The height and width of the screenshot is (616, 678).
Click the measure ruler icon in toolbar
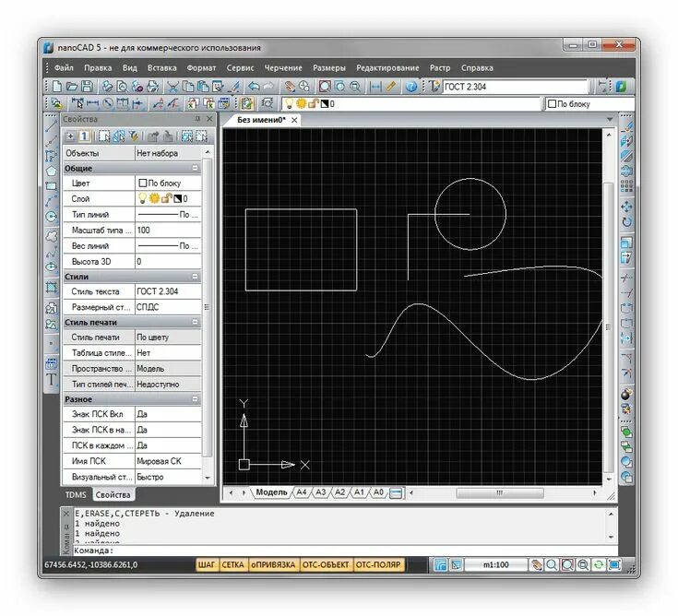(391, 87)
